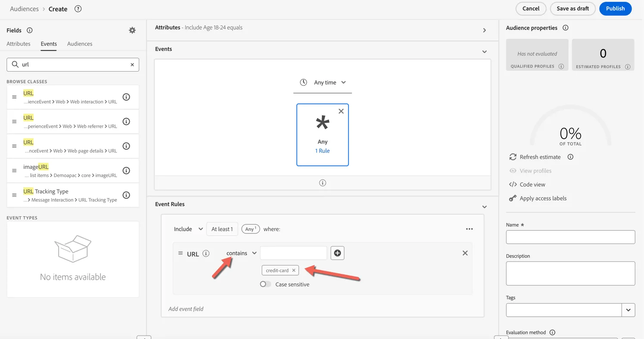Click the help icon next to Create
644x339 pixels.
pyautogui.click(x=78, y=9)
